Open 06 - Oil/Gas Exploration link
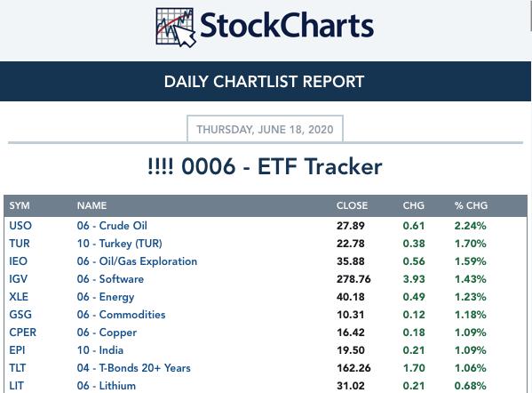This screenshot has height=393, width=532. pyautogui.click(x=137, y=261)
